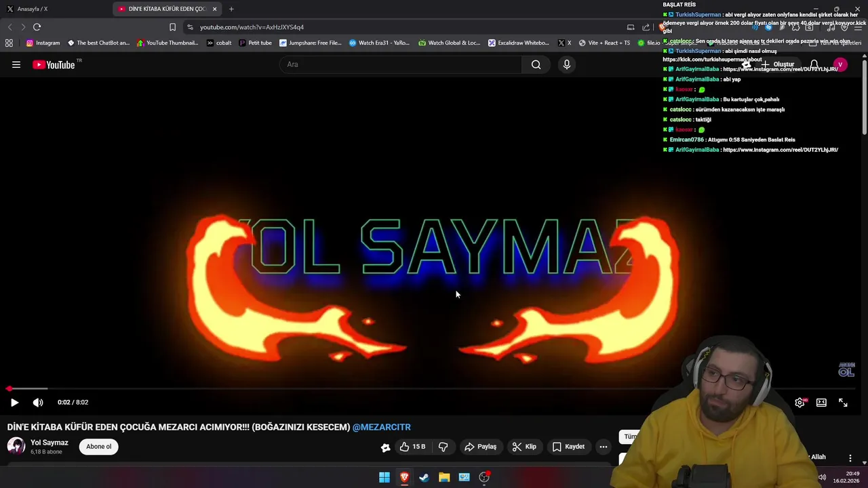Open the YouTube guide hamburger menu
Screen dimensions: 868x488
tap(16, 64)
